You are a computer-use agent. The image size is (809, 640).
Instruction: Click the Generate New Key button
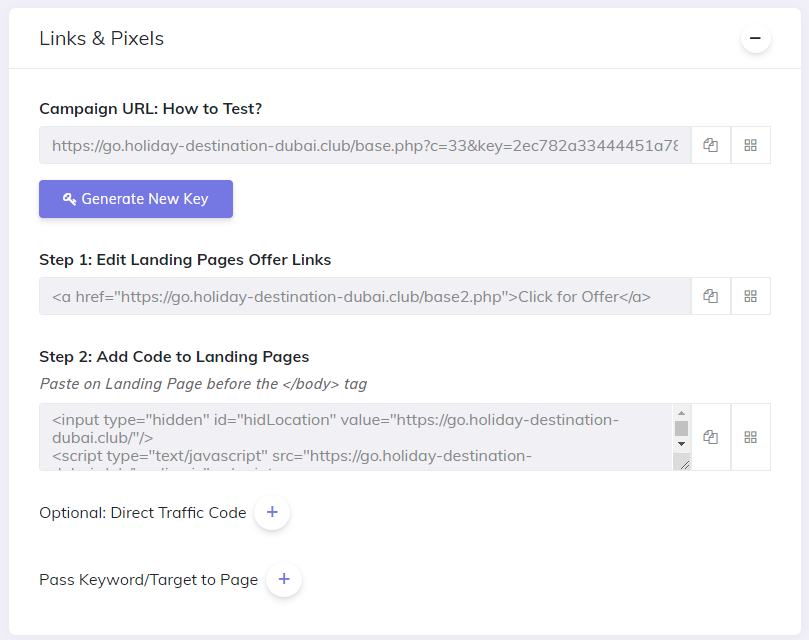coord(136,199)
